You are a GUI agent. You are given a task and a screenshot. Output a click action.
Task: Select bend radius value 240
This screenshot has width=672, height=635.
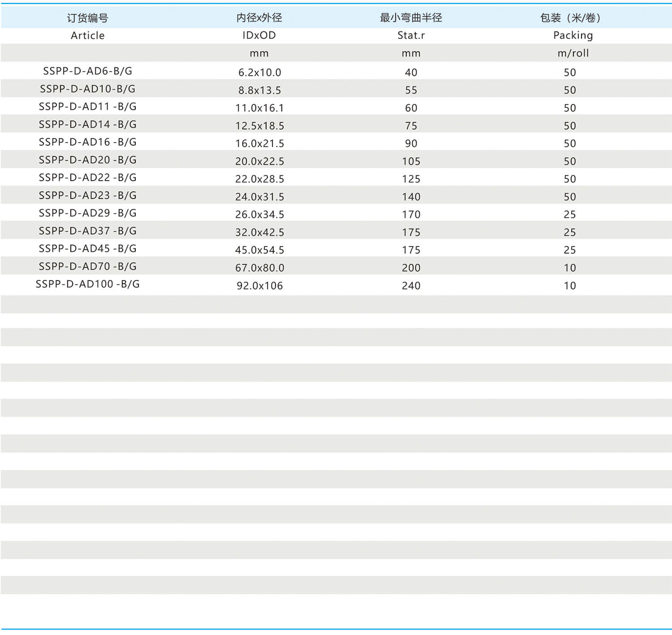pos(411,285)
